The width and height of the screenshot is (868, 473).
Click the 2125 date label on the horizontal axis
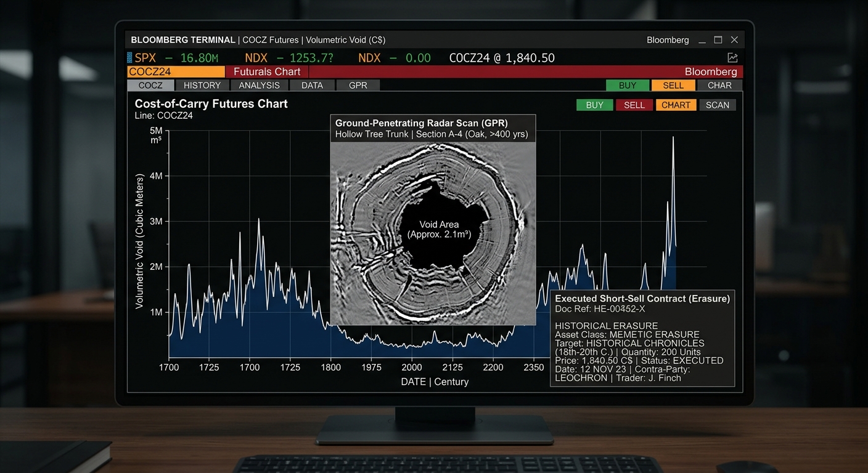point(452,367)
